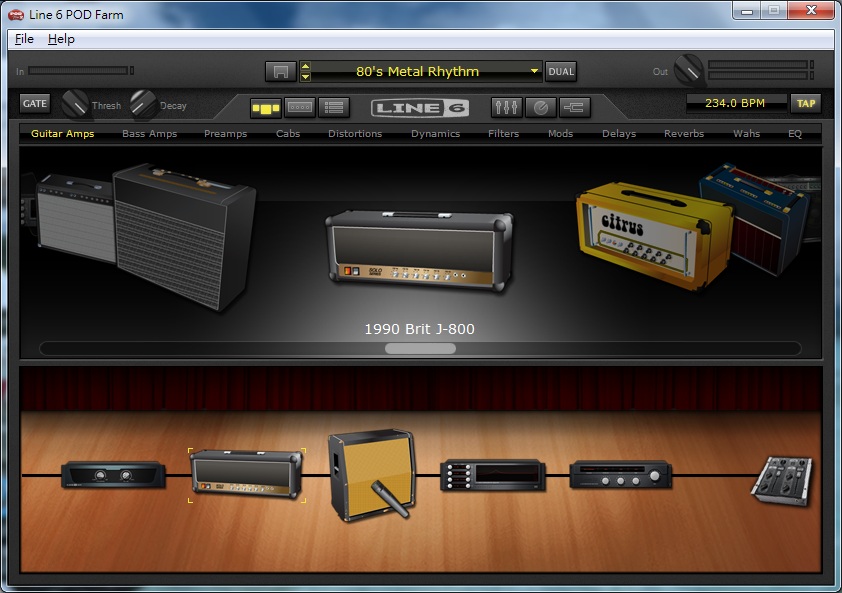Select the EQ tab
This screenshot has height=593, width=842.
click(795, 134)
